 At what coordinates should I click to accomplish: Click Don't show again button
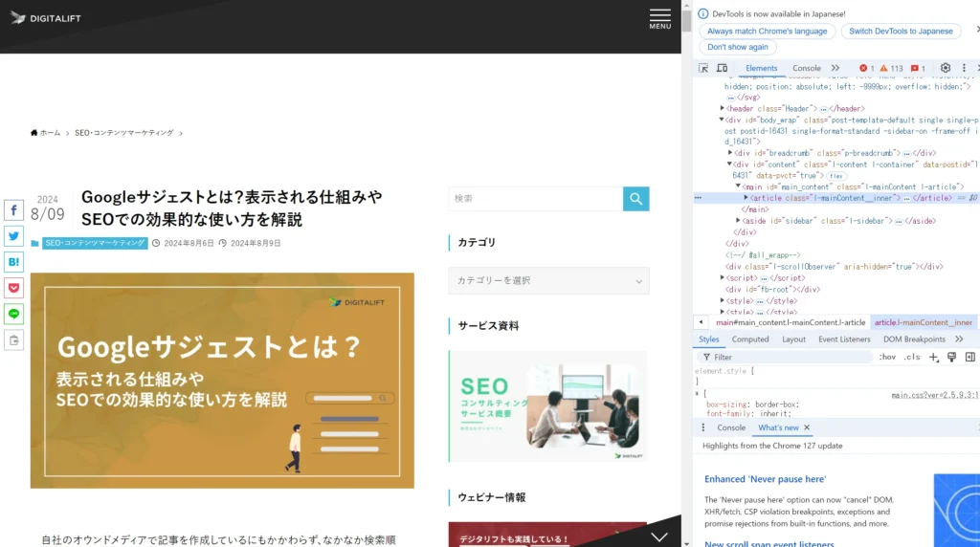tap(738, 47)
